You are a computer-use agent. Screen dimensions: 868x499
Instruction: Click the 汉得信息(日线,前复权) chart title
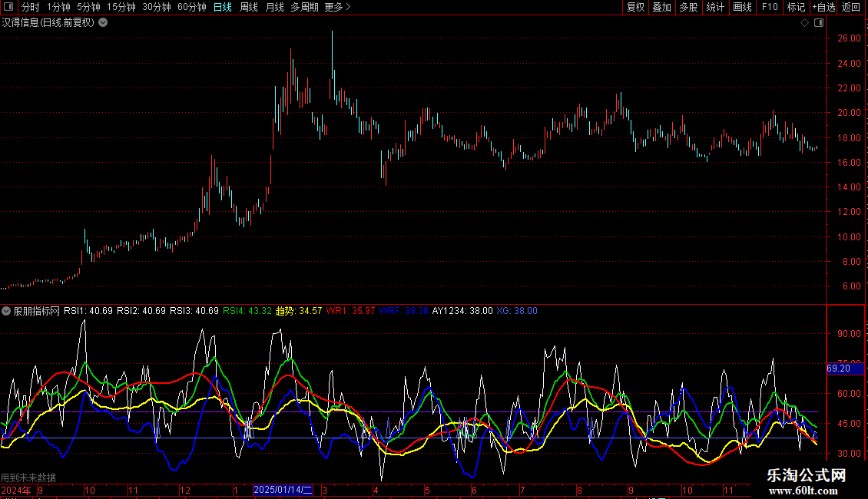[48, 23]
